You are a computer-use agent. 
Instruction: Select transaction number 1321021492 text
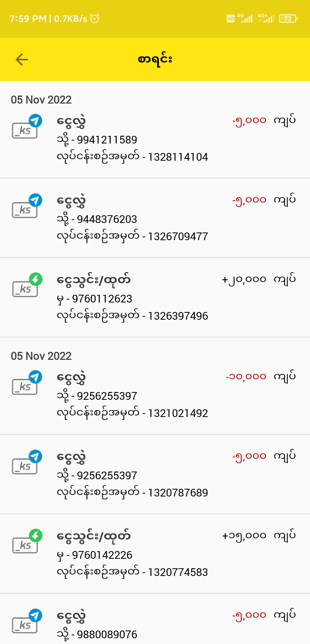tap(178, 413)
